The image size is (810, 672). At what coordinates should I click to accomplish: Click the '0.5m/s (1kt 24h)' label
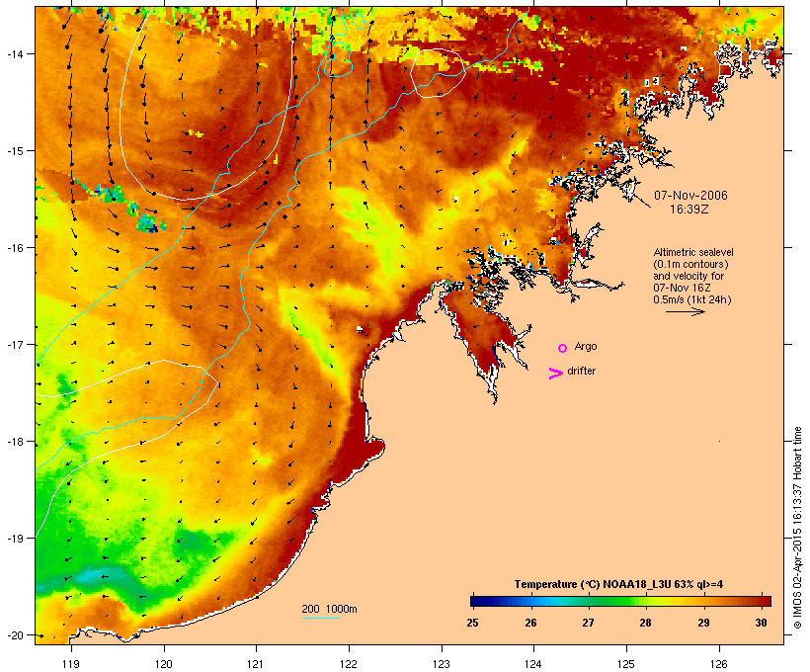tap(692, 299)
